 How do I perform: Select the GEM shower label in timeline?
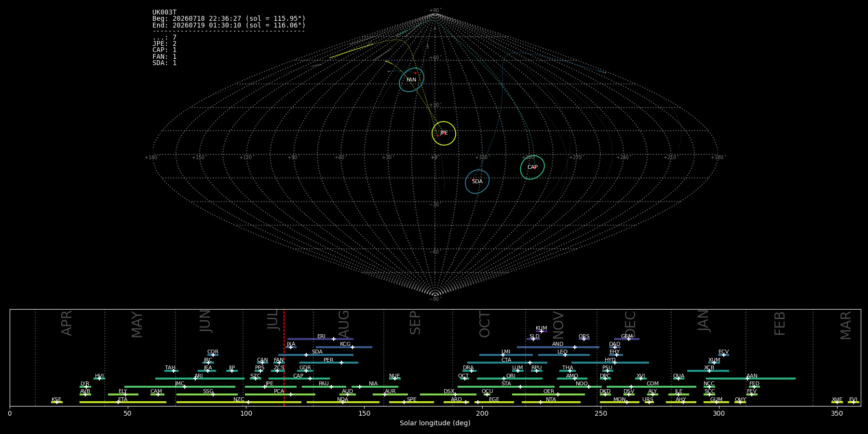[x=626, y=337]
